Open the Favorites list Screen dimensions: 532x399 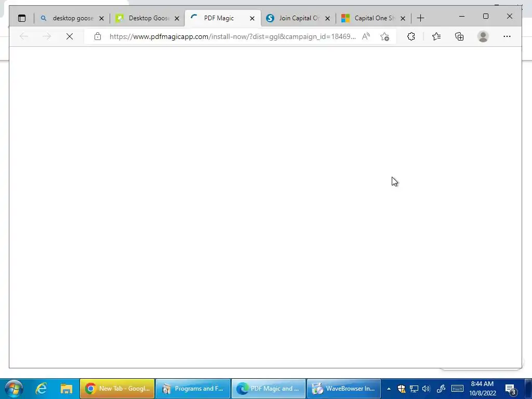[x=436, y=36]
